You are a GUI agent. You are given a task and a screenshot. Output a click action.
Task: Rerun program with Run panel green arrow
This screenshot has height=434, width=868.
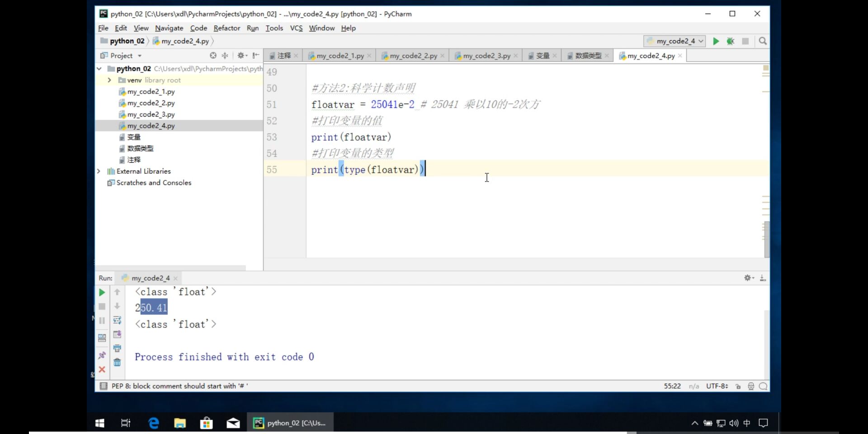tap(102, 292)
